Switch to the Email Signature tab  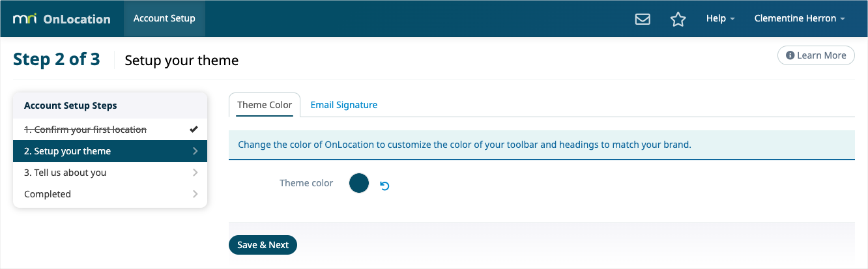pyautogui.click(x=343, y=105)
